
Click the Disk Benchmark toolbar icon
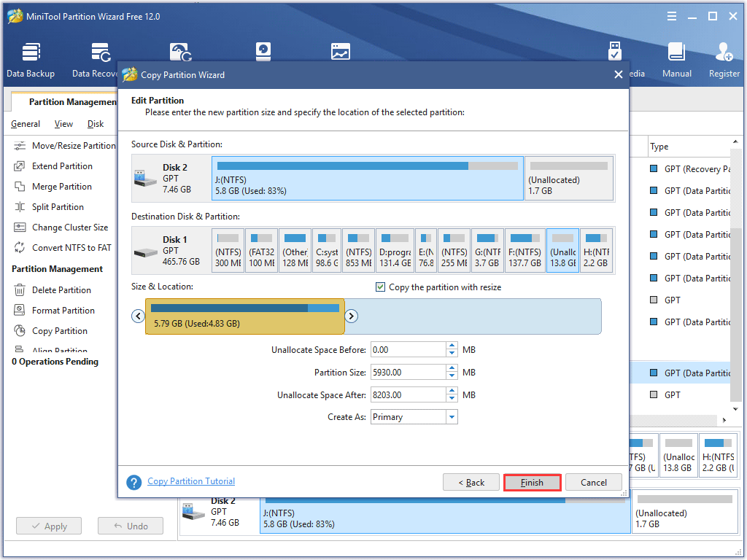tap(263, 52)
